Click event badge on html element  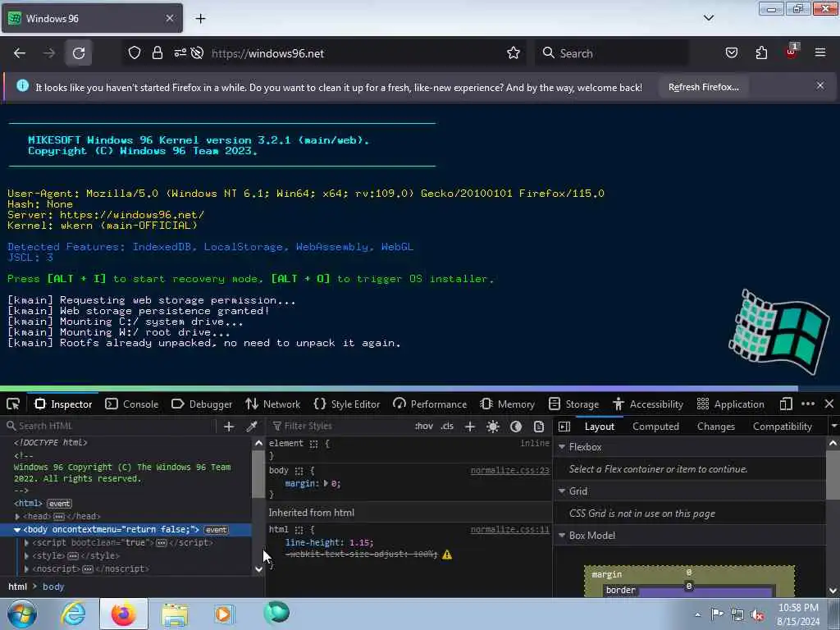[59, 504]
